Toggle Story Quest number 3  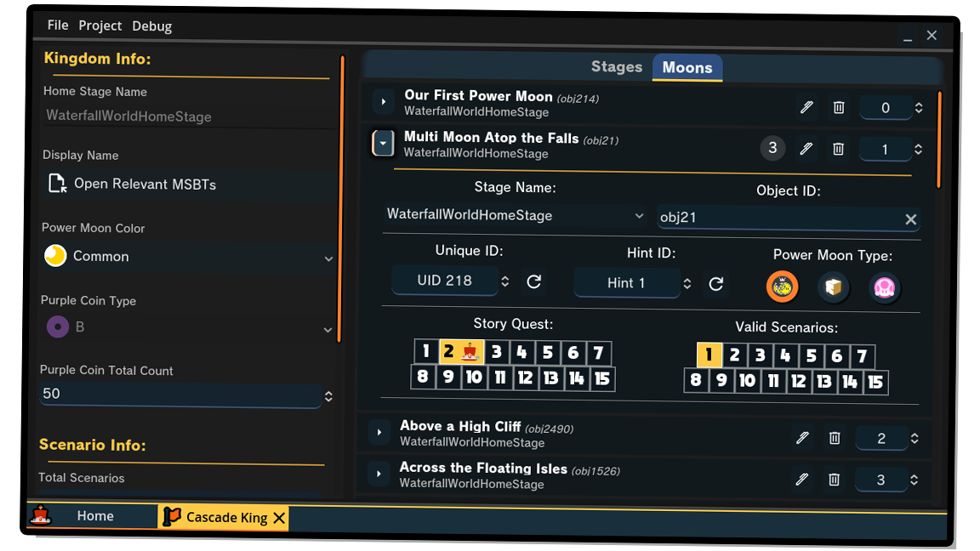point(496,352)
